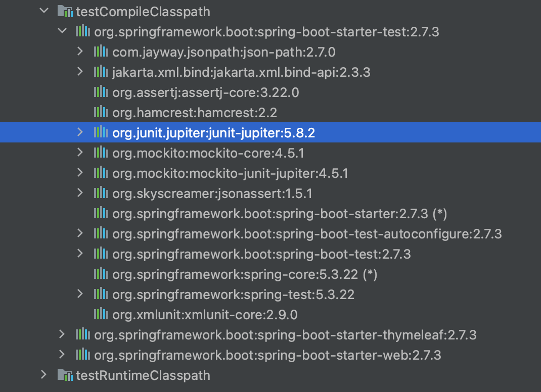The height and width of the screenshot is (392, 541).
Task: Click library icon of junit-jupiter:5.8.2
Action: click(101, 132)
